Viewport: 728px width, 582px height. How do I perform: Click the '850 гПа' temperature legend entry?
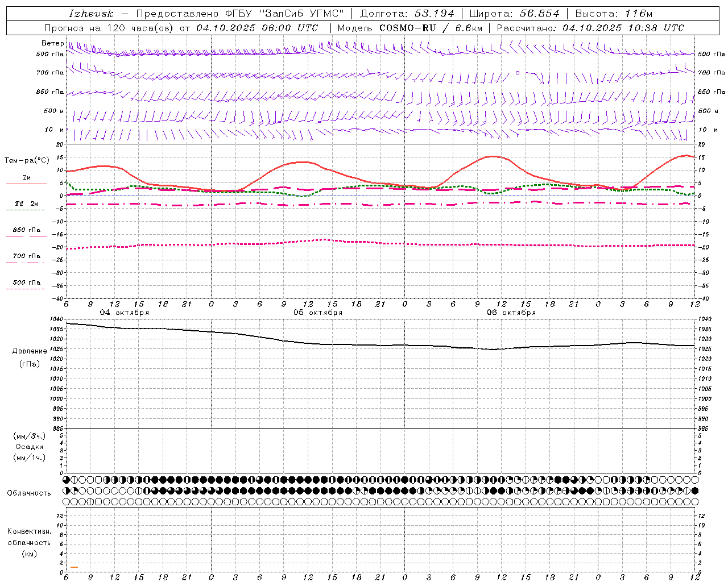27,230
